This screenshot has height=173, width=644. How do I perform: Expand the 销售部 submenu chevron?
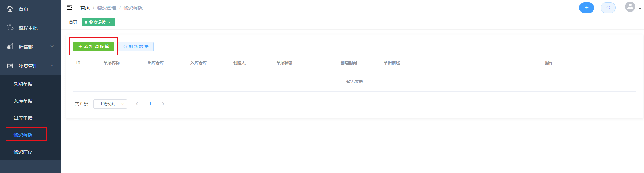52,46
